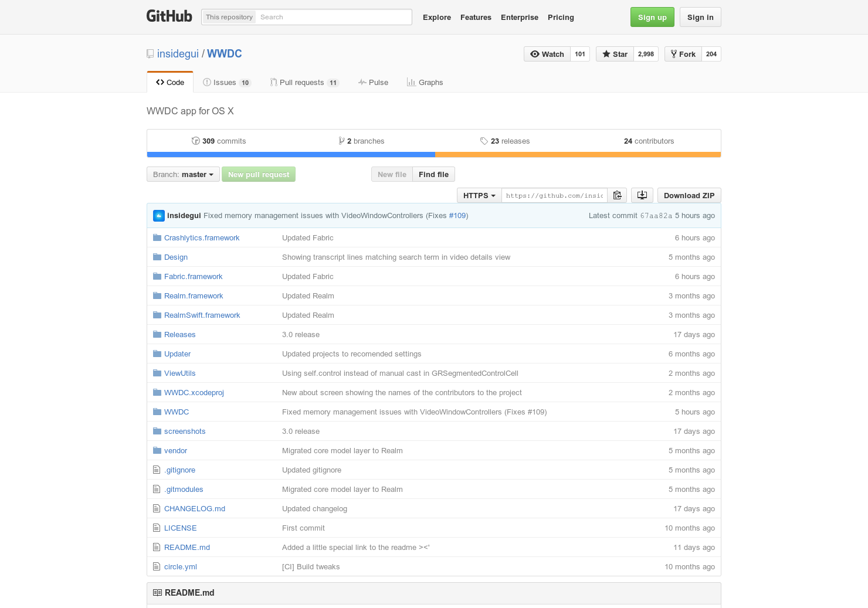Open the WWDC repository title link
This screenshot has height=608, width=868.
tap(225, 54)
